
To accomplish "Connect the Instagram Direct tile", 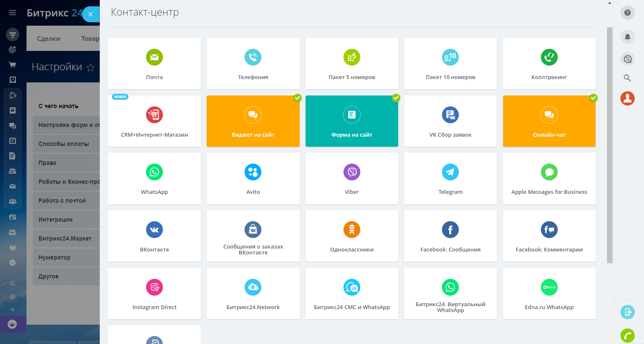I will 154,294.
